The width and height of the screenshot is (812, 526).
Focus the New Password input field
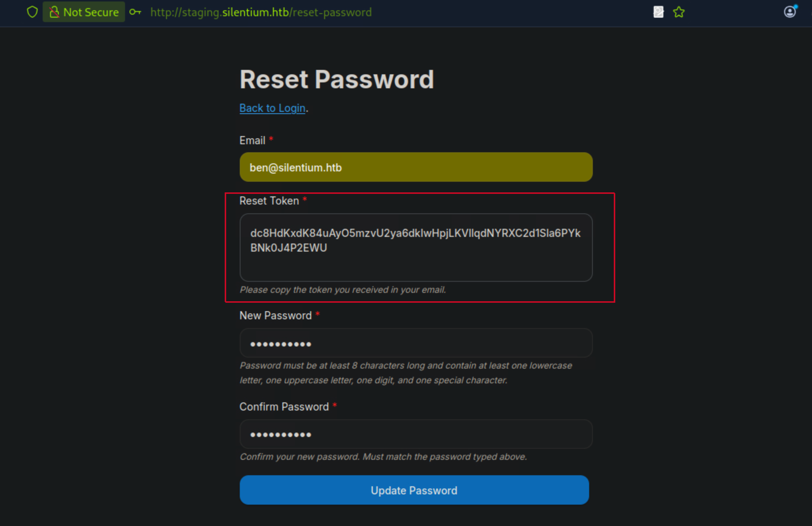click(416, 343)
